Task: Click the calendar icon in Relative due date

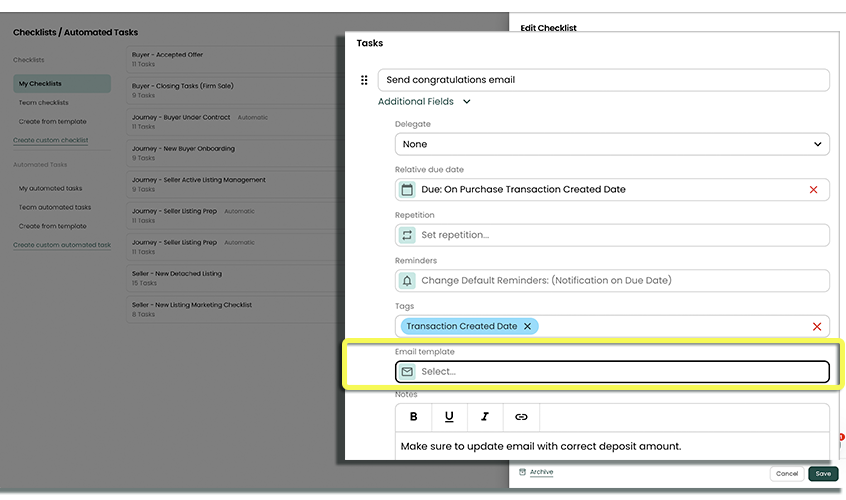Action: (407, 189)
